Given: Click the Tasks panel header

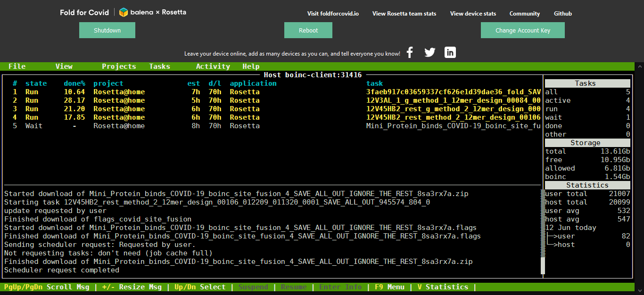Looking at the screenshot, I should tap(587, 83).
